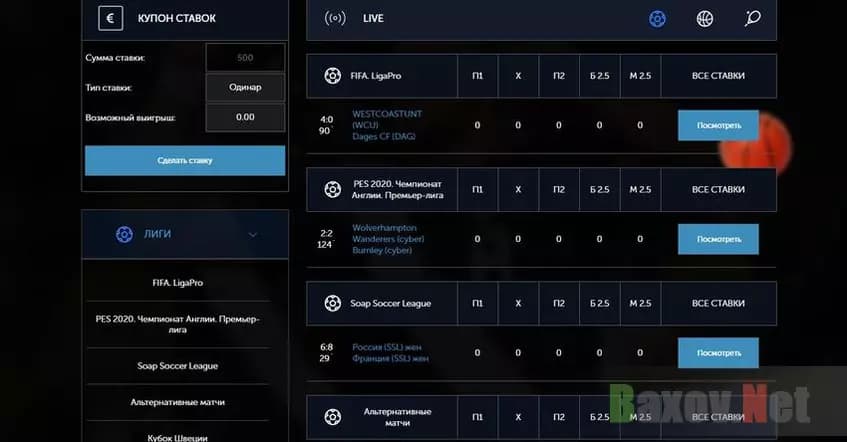Click the soccer ball icon beside Soap Soccer League header
This screenshot has height=442, width=847.
point(332,302)
